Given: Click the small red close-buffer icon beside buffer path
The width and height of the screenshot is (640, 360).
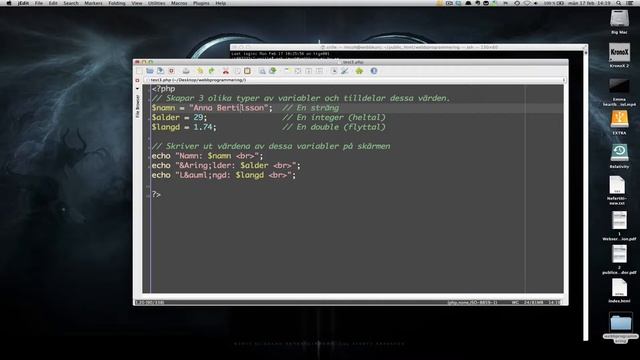Looking at the screenshot, I should tap(138, 80).
